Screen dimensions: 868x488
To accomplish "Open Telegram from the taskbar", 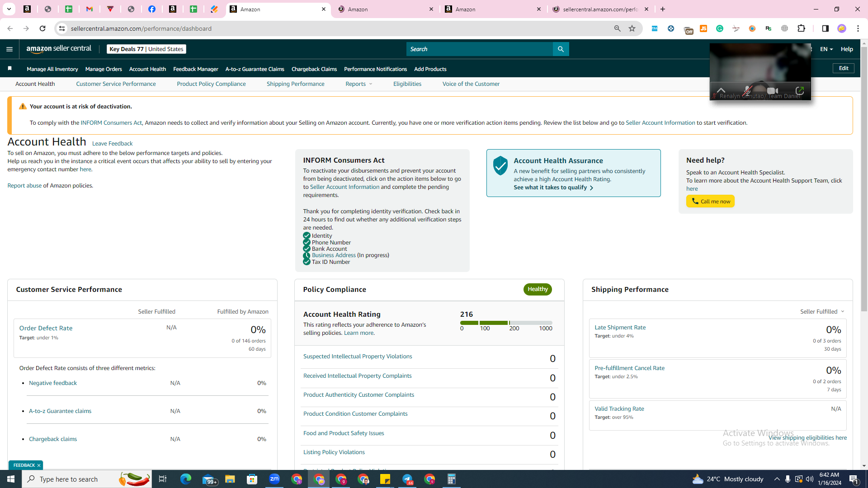I will pyautogui.click(x=407, y=479).
